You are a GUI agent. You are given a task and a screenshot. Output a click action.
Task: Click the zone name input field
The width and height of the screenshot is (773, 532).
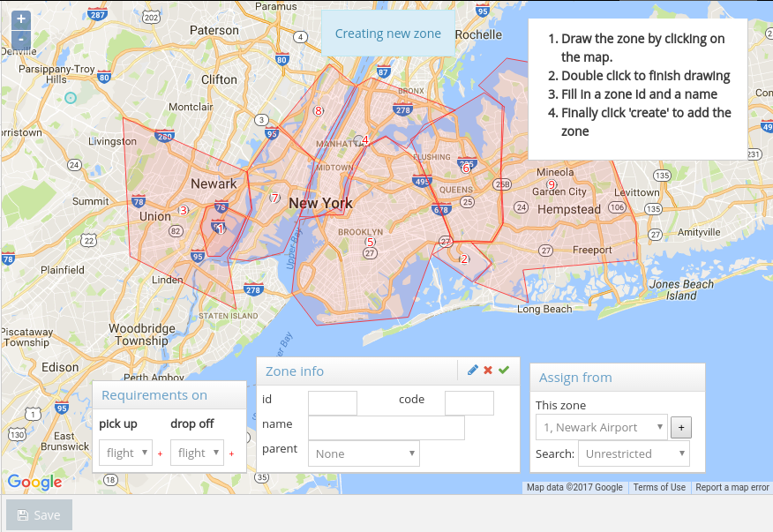pos(386,428)
